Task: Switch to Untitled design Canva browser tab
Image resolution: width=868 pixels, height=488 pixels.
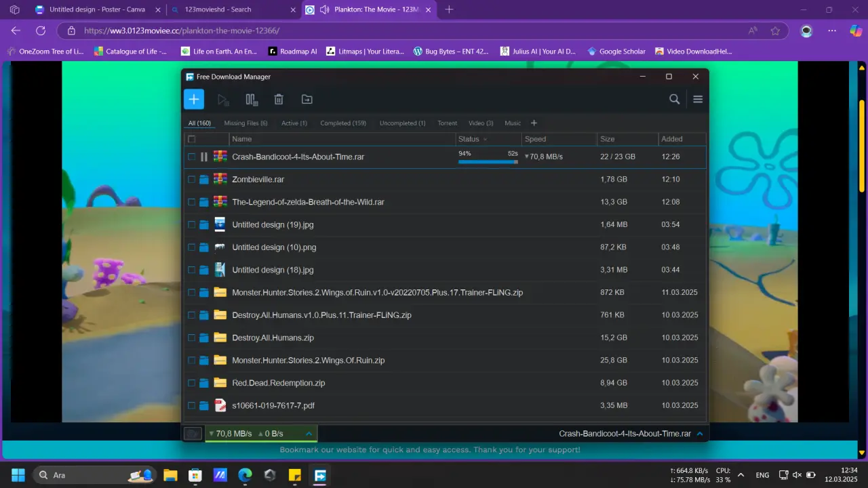Action: [x=97, y=9]
